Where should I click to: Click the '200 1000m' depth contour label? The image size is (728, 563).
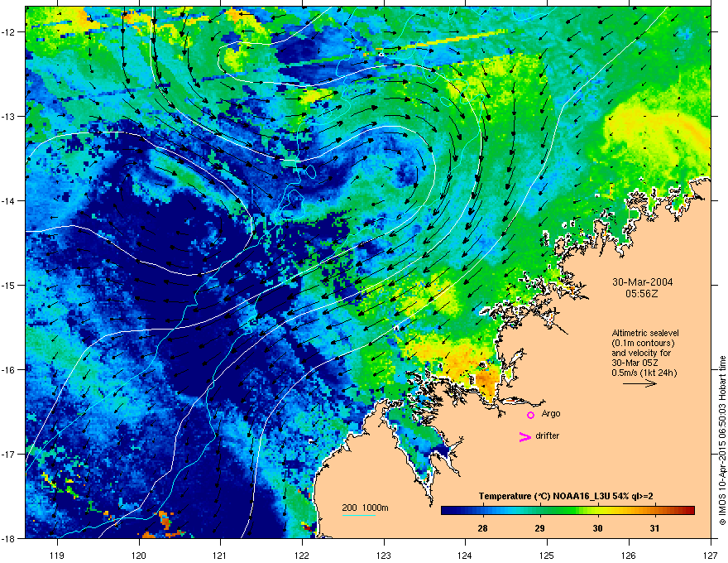[365, 508]
